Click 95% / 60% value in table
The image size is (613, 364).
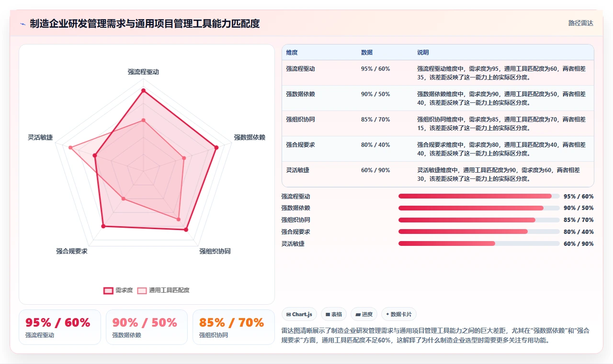[x=375, y=69]
